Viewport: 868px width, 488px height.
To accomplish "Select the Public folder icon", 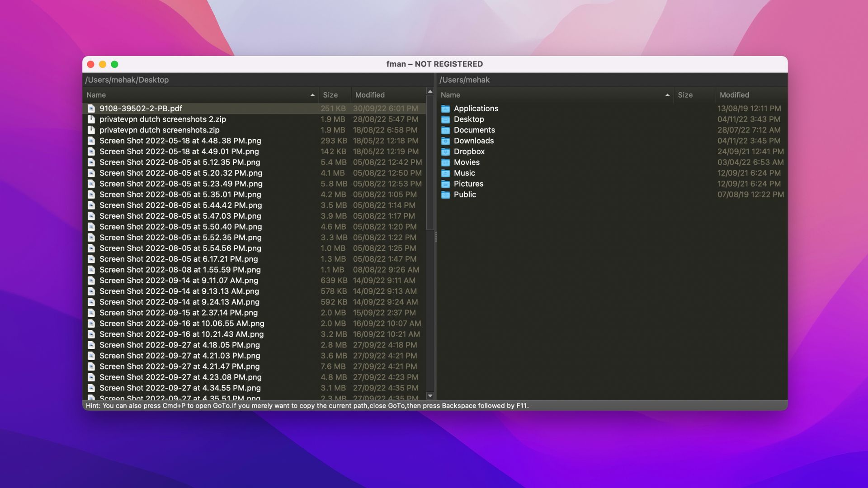I will click(x=445, y=195).
